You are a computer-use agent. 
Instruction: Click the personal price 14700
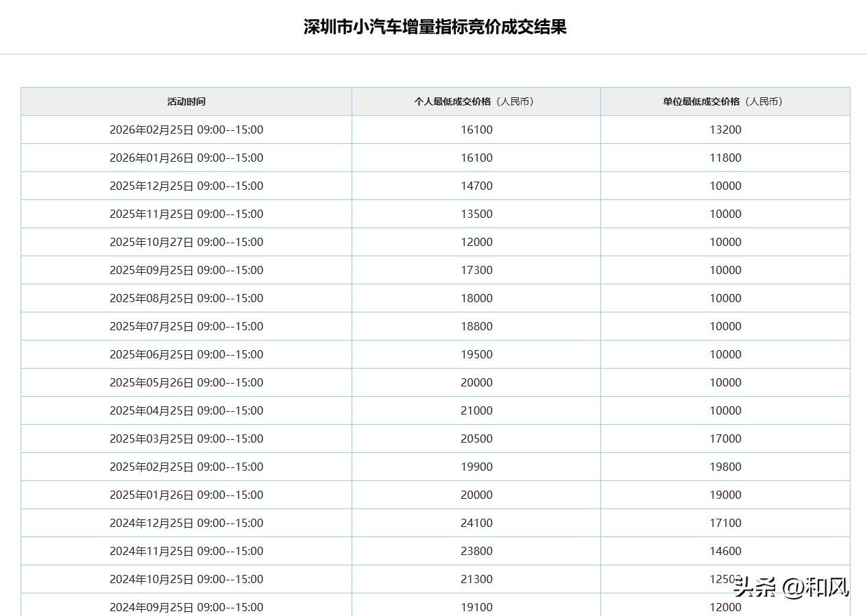point(476,186)
